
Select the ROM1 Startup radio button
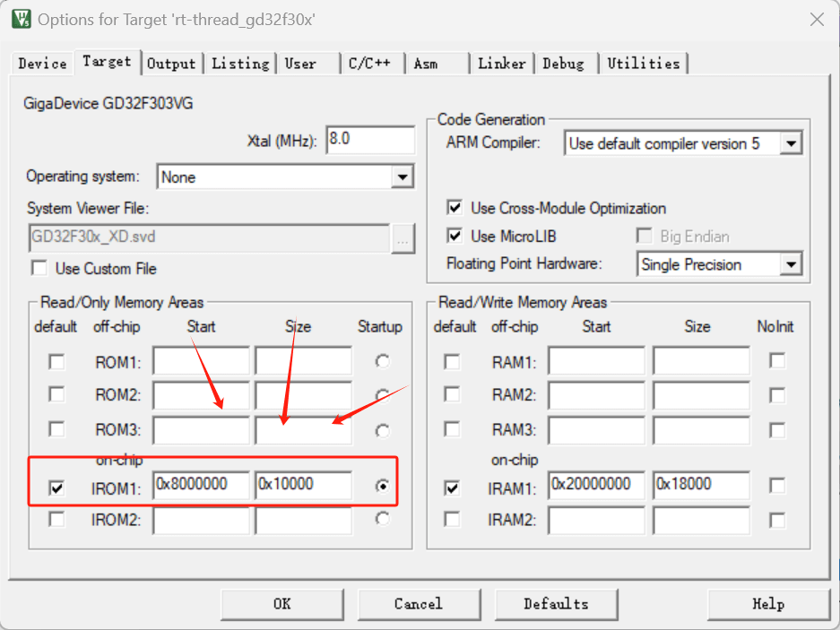pos(383,362)
